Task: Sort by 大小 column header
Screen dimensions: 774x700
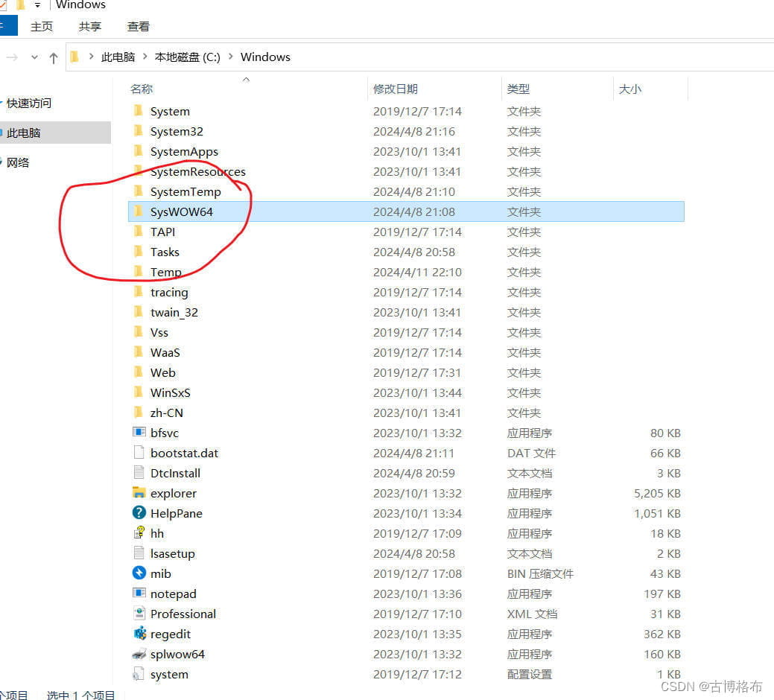Action: point(630,89)
